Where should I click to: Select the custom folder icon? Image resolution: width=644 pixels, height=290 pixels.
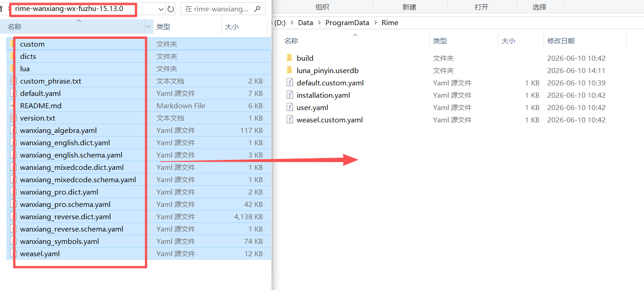point(12,44)
